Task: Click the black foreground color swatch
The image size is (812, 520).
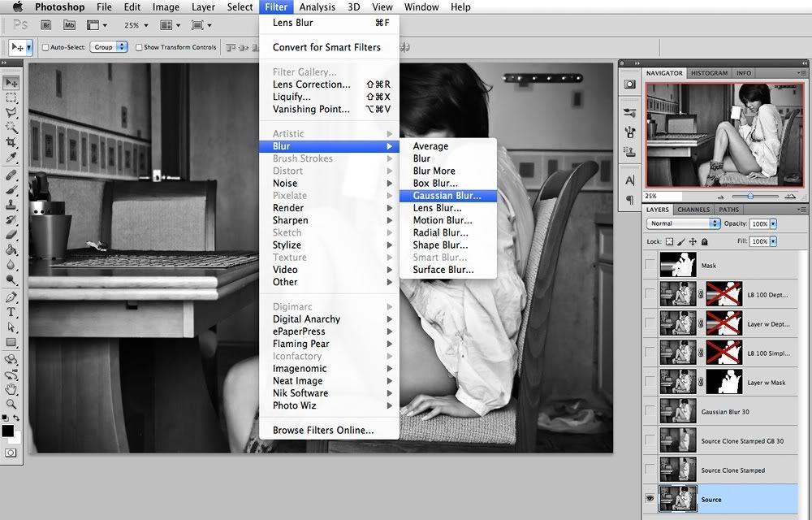Action: 8,431
